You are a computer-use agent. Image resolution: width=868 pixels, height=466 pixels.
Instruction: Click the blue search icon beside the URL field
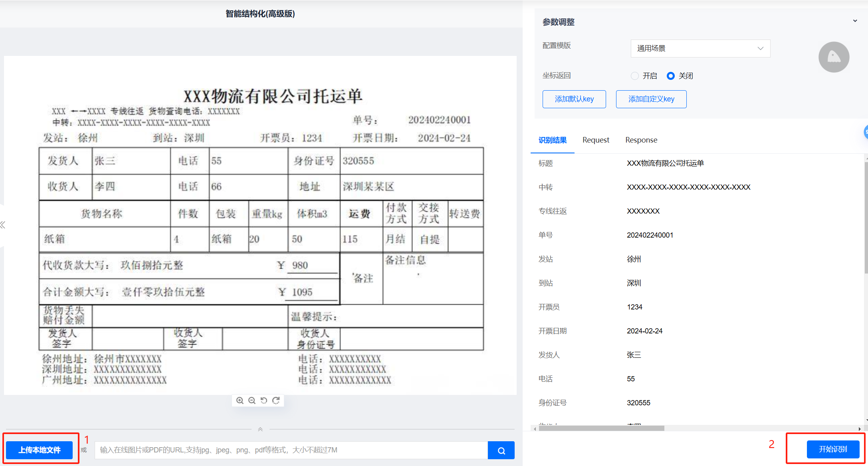coord(501,450)
